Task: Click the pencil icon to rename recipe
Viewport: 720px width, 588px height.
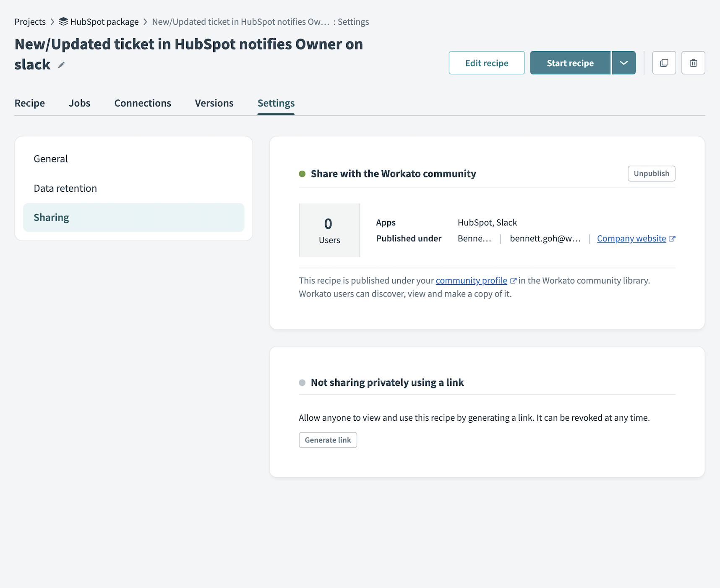Action: point(61,65)
